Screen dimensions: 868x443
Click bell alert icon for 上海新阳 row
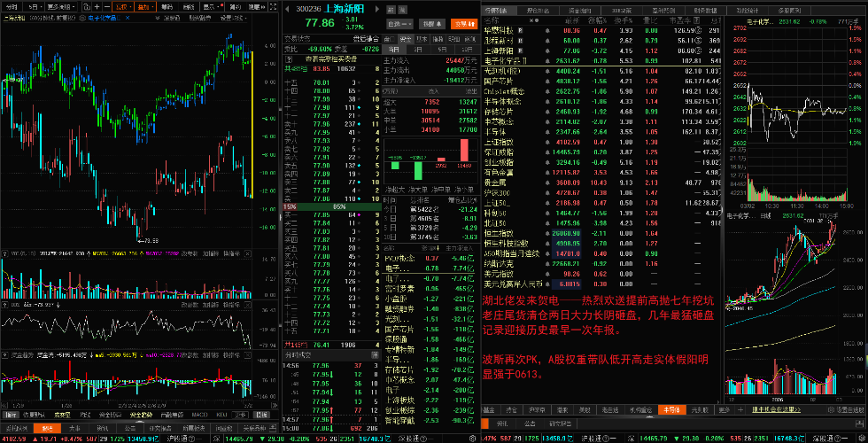(547, 51)
